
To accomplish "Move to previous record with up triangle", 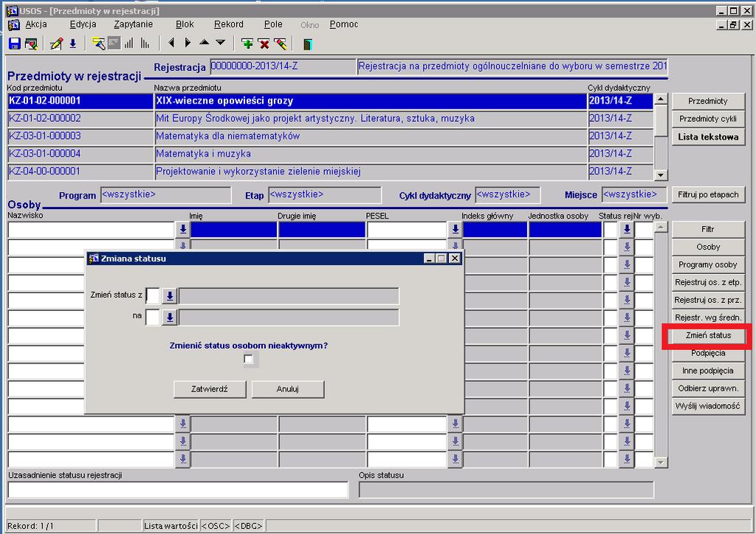I will coord(205,42).
